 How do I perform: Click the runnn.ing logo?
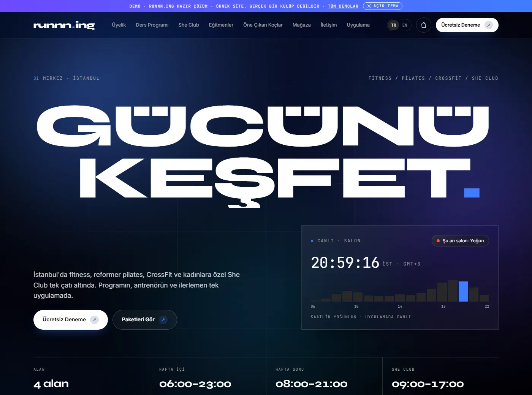tap(64, 25)
